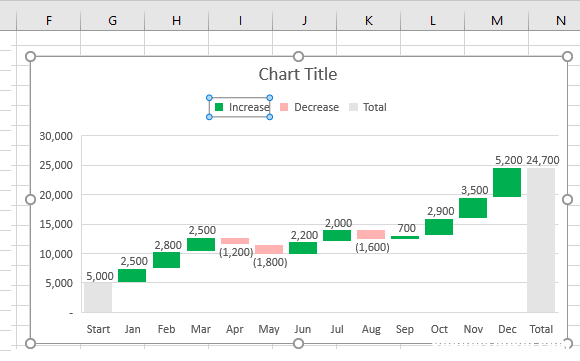This screenshot has width=580, height=361.
Task: Click the pink Decrease legend swatch
Action: click(x=284, y=107)
